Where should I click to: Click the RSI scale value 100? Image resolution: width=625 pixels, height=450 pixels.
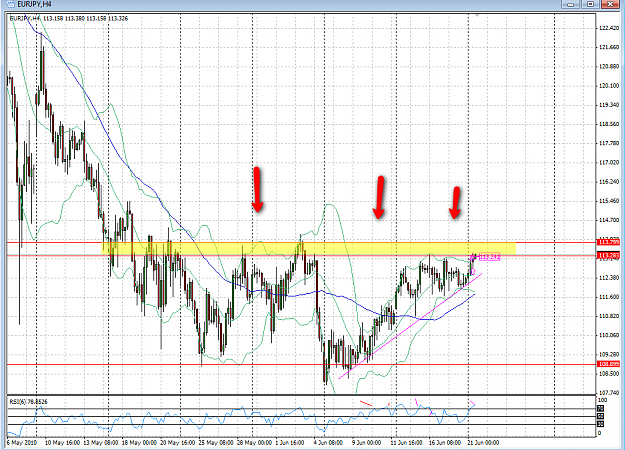tap(603, 400)
